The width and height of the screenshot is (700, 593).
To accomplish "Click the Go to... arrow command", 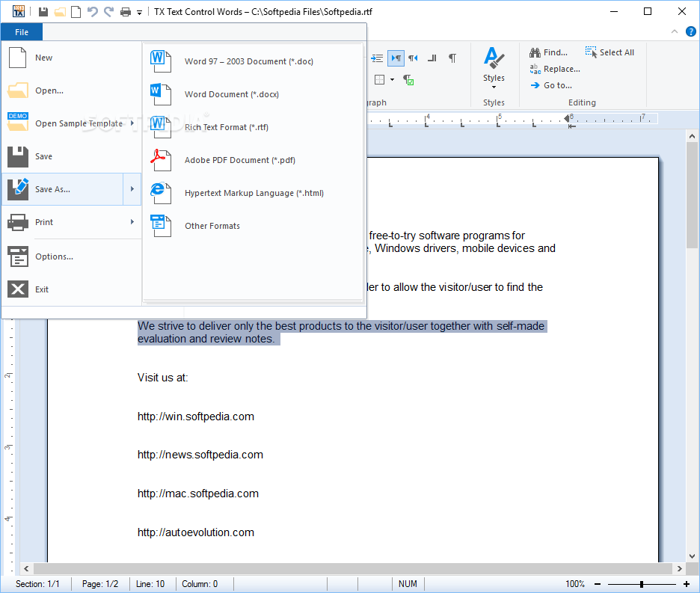I will pos(551,85).
